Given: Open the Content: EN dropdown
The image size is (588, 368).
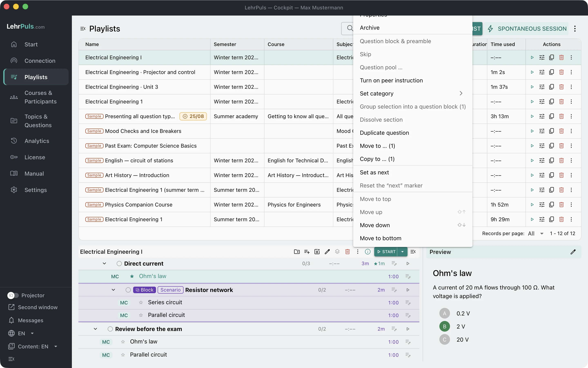Looking at the screenshot, I should [33, 346].
